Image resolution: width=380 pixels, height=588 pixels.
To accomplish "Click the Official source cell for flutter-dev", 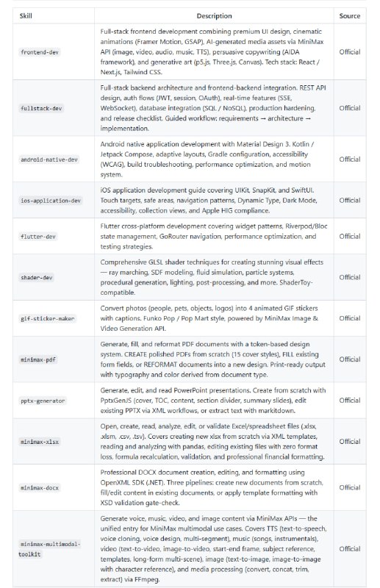I will click(350, 236).
